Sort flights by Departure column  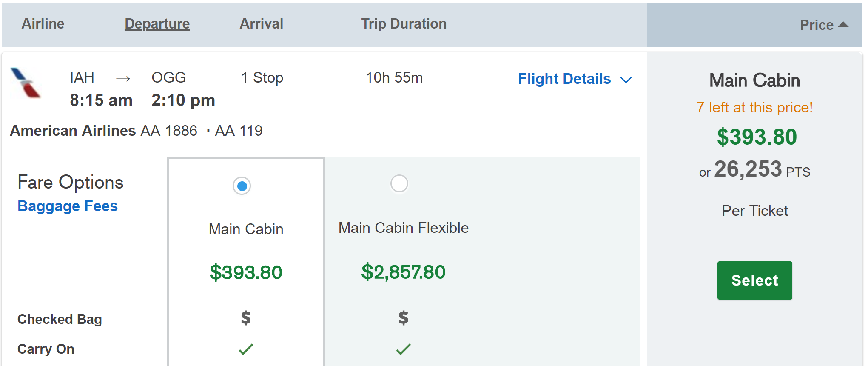pos(157,24)
